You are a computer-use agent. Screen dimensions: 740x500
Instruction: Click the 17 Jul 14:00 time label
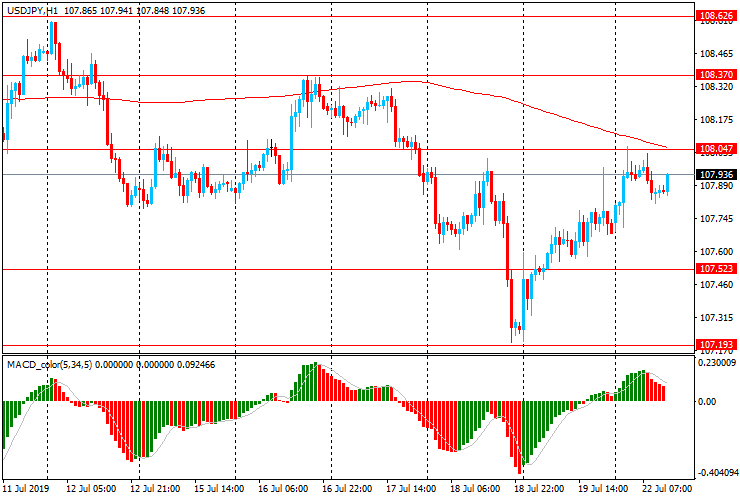tap(411, 488)
